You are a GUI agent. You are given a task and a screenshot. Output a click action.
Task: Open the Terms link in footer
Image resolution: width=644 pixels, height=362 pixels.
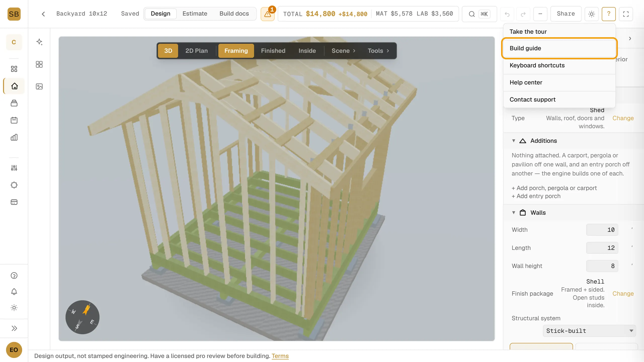[280, 356]
